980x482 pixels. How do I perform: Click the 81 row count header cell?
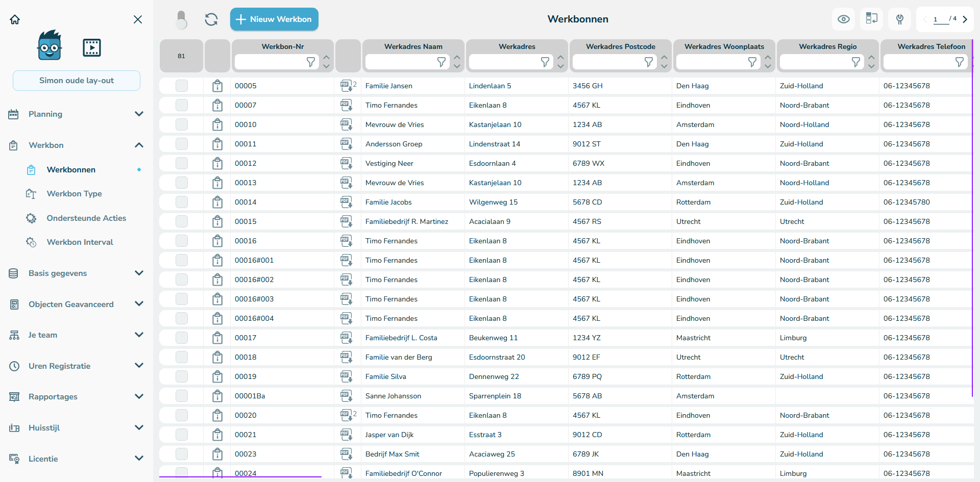click(181, 56)
